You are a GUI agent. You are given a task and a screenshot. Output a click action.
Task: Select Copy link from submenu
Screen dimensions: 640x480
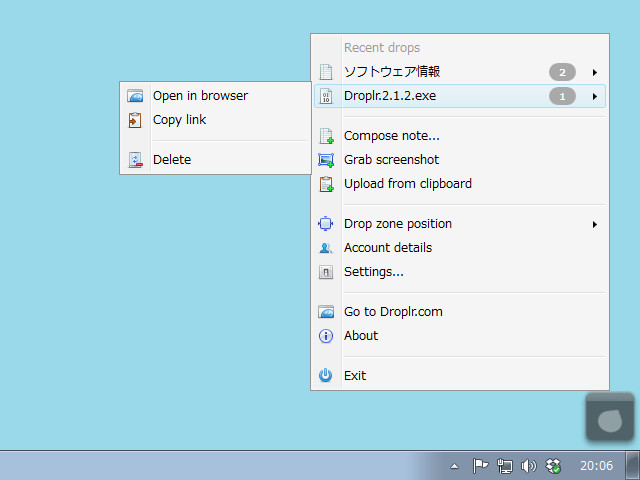[x=216, y=120]
